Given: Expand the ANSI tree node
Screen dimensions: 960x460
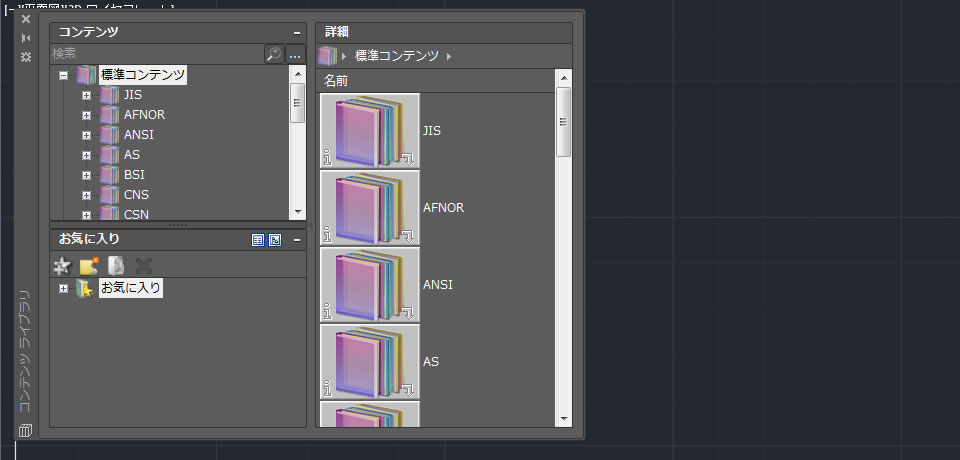Looking at the screenshot, I should pos(86,135).
